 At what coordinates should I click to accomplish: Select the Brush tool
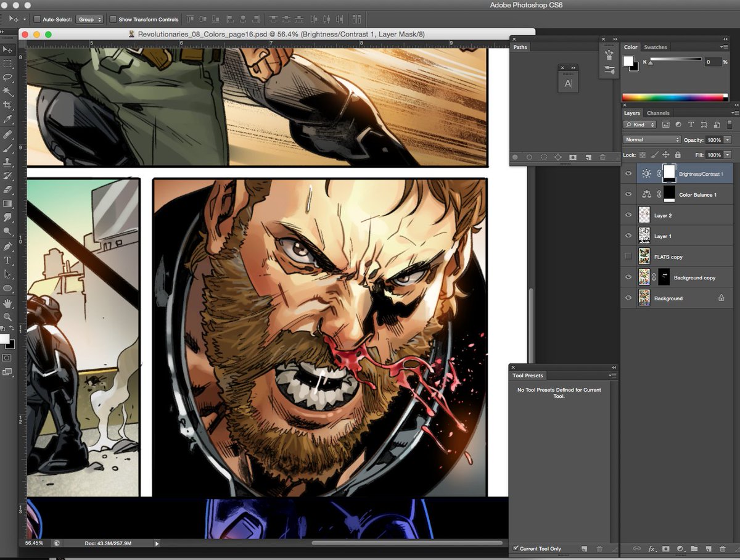(7, 148)
